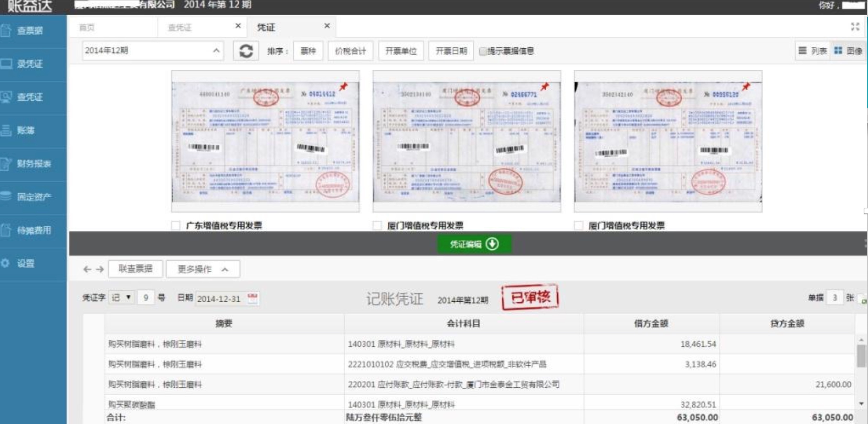Open 设置 gear in sidebar

[6, 263]
